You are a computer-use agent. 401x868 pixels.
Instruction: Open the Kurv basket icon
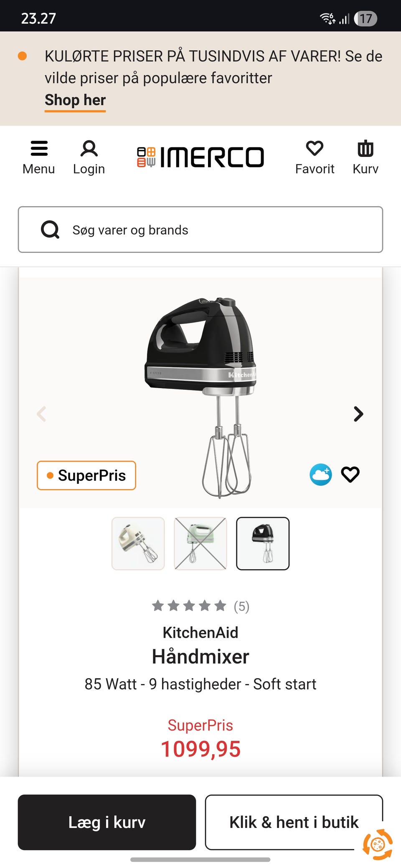365,149
